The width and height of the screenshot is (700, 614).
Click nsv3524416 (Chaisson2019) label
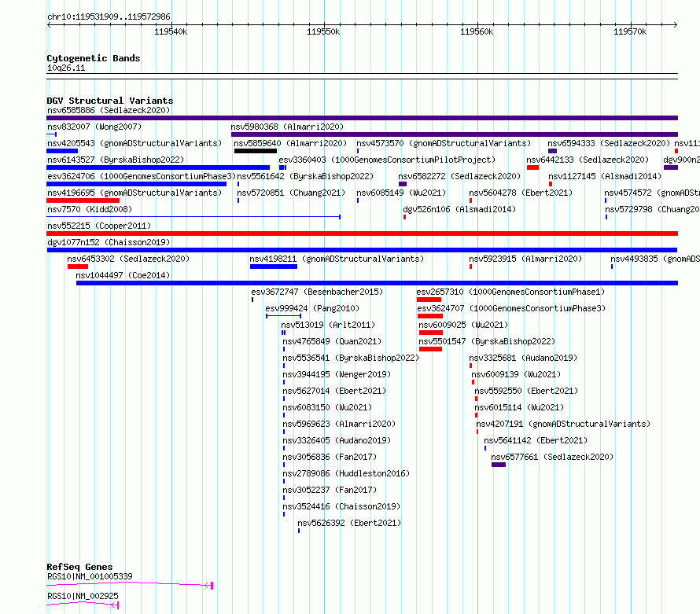coord(341,506)
